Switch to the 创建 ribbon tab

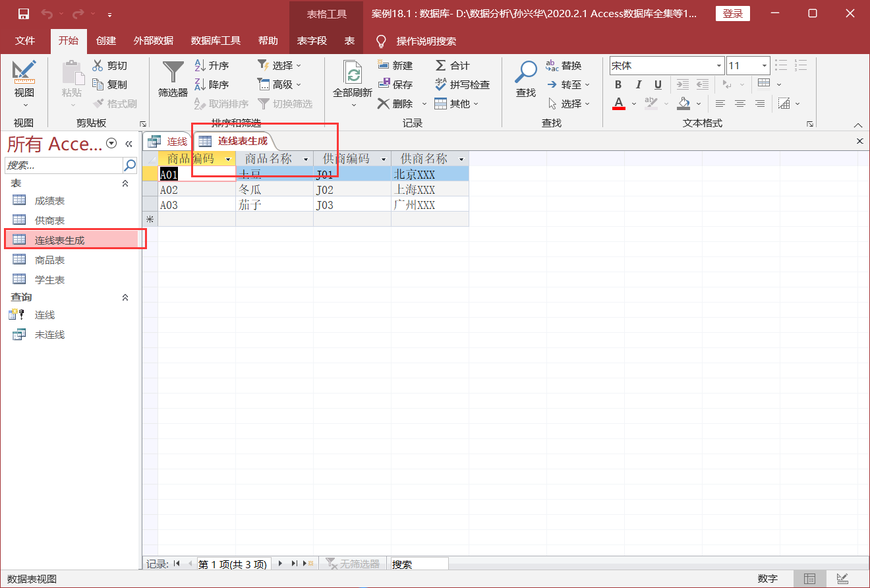(106, 41)
